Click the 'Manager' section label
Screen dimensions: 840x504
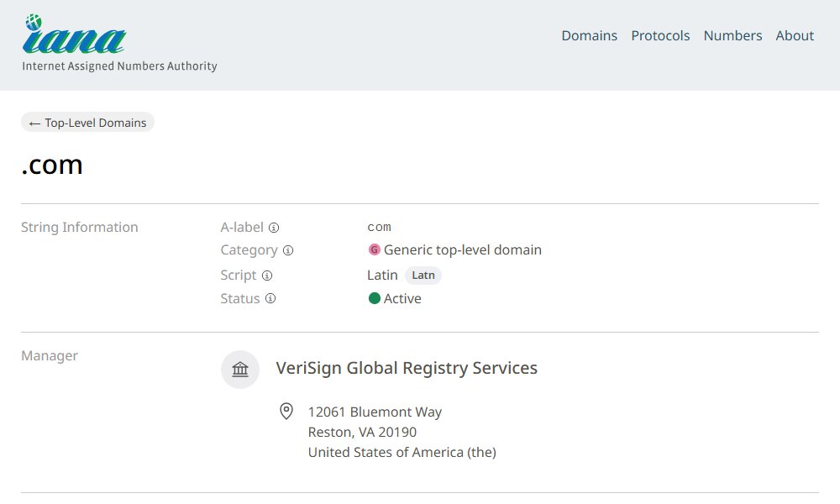tap(50, 355)
